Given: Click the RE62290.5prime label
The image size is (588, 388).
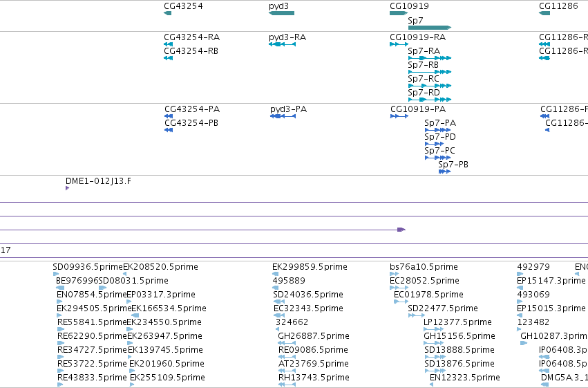Looking at the screenshot, I should point(93,337).
